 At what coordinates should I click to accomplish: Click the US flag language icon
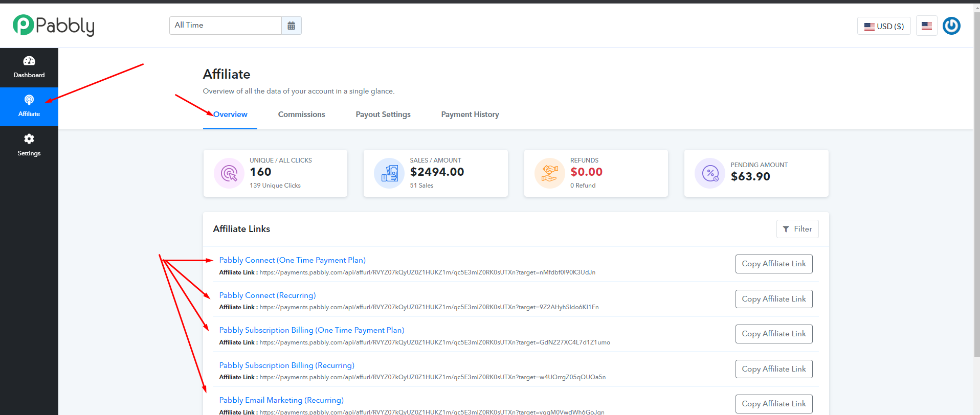click(x=926, y=26)
